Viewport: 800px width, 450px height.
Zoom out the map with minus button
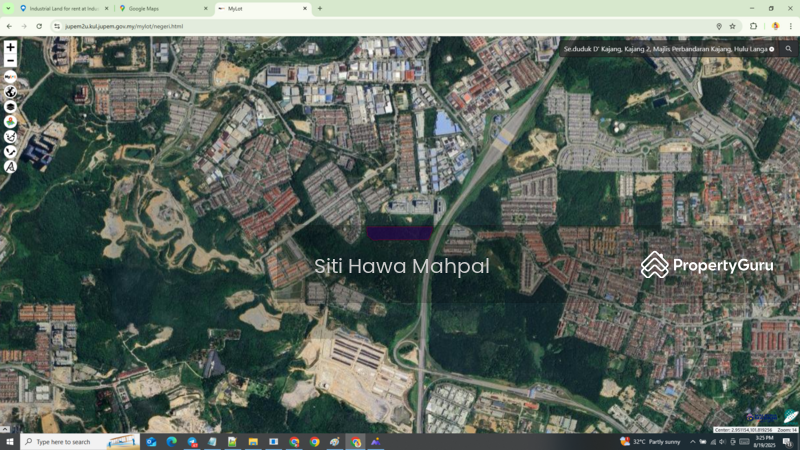click(10, 61)
